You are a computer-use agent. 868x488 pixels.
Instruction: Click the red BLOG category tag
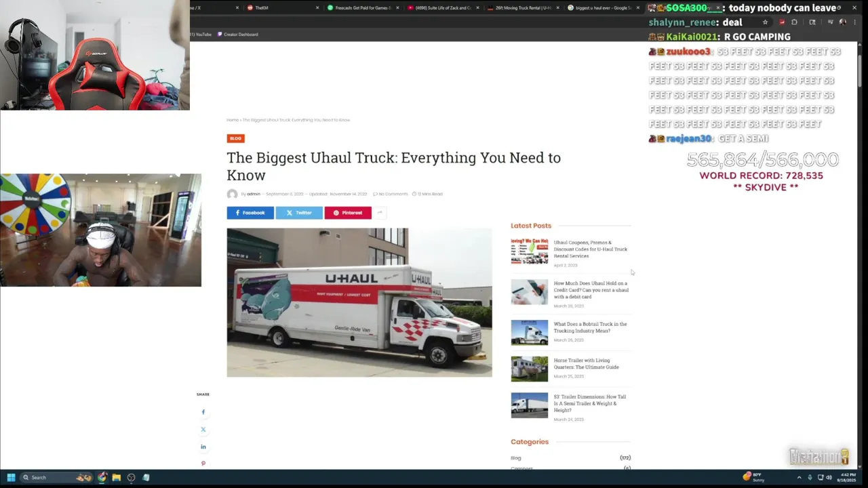click(235, 138)
